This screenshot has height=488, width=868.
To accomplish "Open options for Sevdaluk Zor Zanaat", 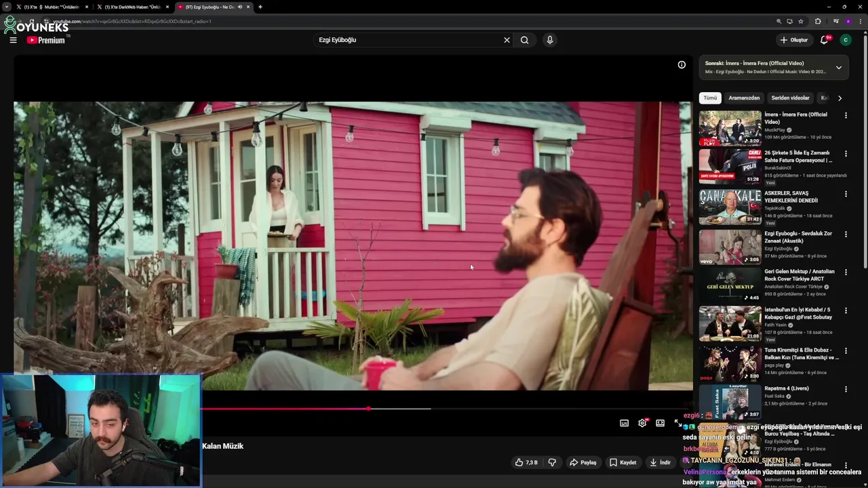I will click(846, 234).
